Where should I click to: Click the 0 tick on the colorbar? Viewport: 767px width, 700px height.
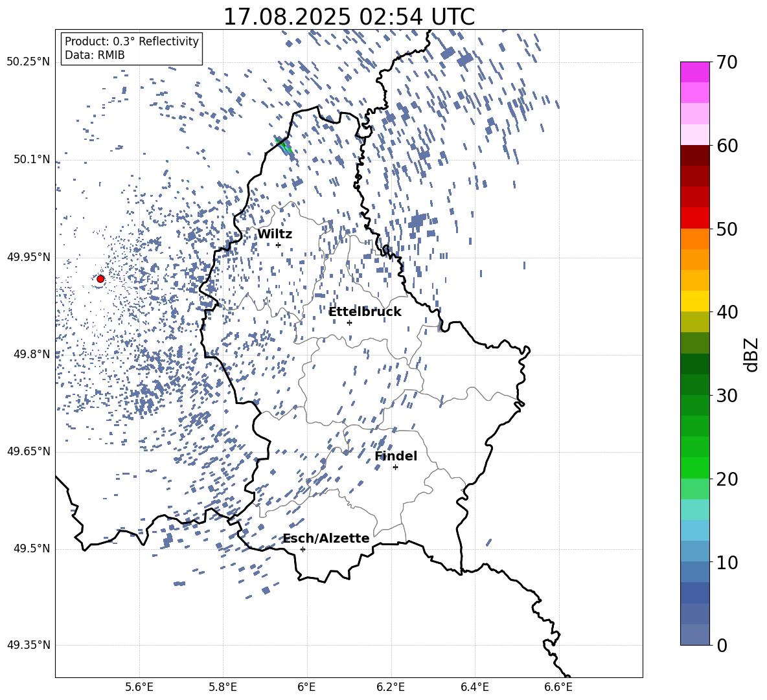pyautogui.click(x=722, y=645)
